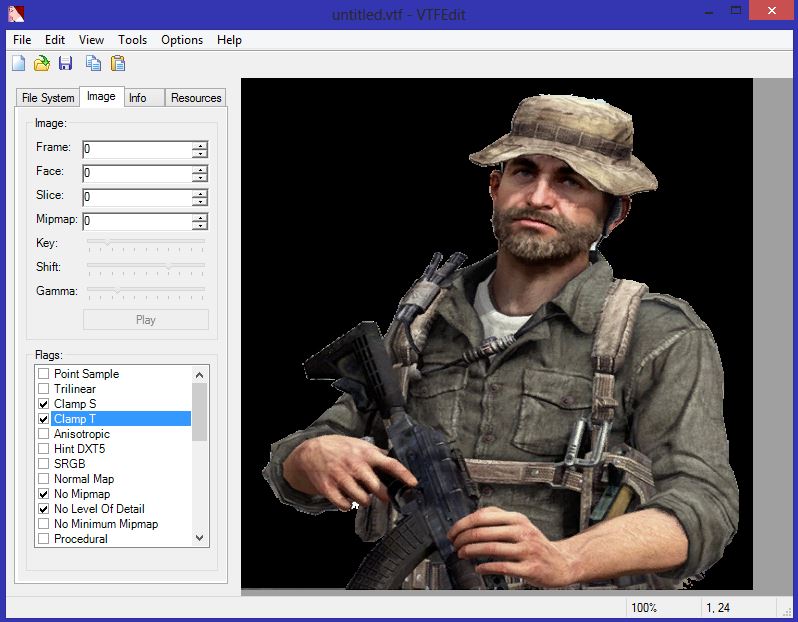Click the Open folder toolbar icon

pos(42,64)
